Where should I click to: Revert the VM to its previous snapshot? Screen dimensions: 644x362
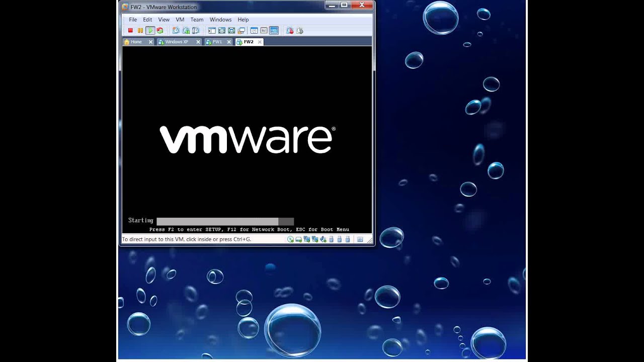coord(186,31)
